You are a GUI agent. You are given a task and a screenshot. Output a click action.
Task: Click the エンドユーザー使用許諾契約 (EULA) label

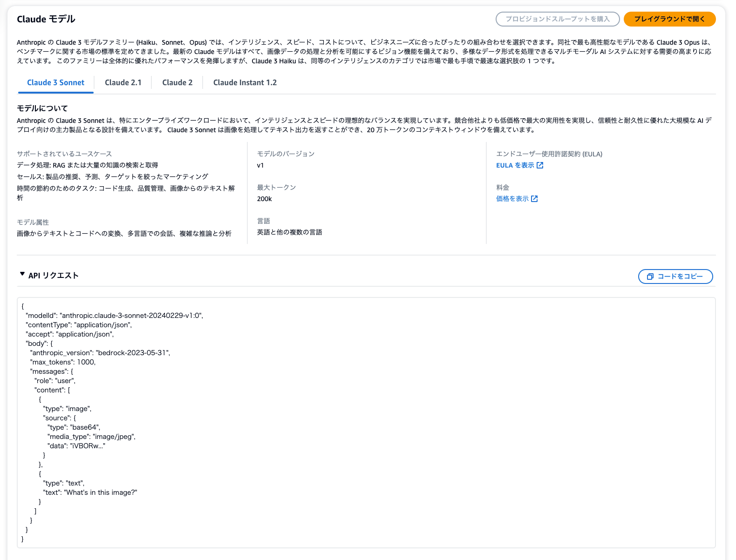(549, 154)
